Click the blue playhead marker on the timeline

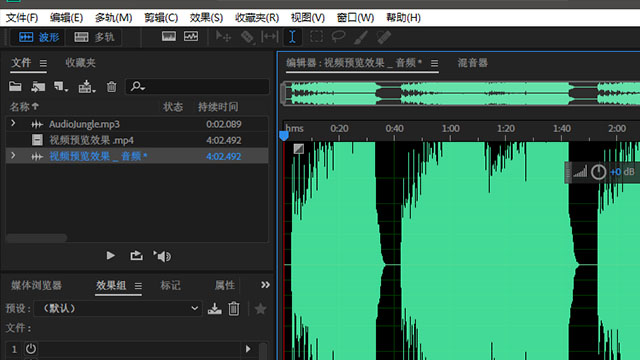[284, 136]
